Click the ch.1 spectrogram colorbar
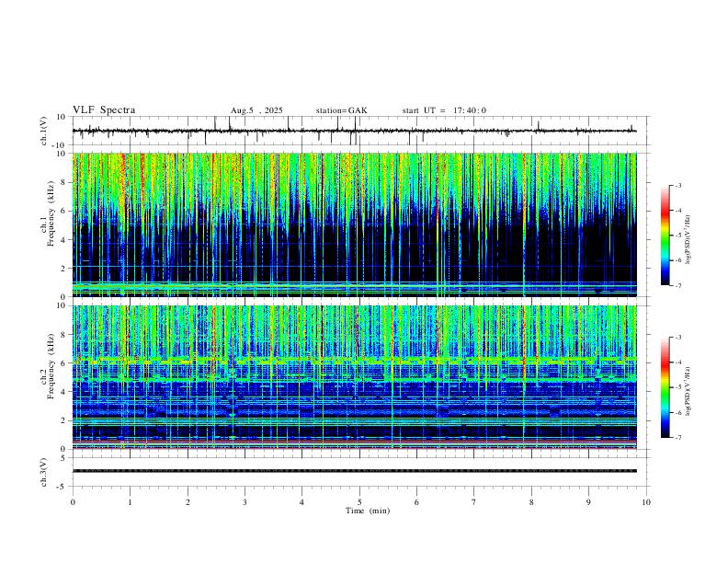728x563 pixels. click(x=665, y=236)
